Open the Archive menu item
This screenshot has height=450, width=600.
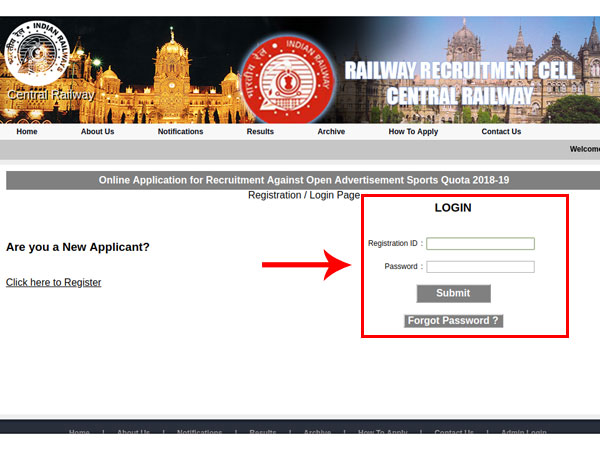331,132
